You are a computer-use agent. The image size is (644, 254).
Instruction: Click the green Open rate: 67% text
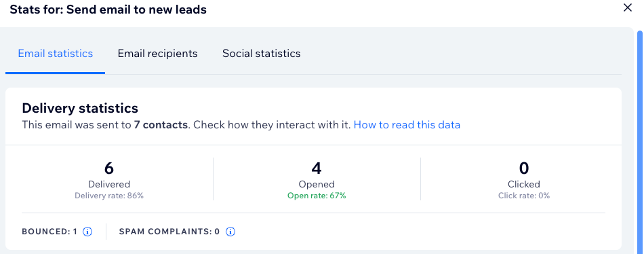tap(317, 196)
